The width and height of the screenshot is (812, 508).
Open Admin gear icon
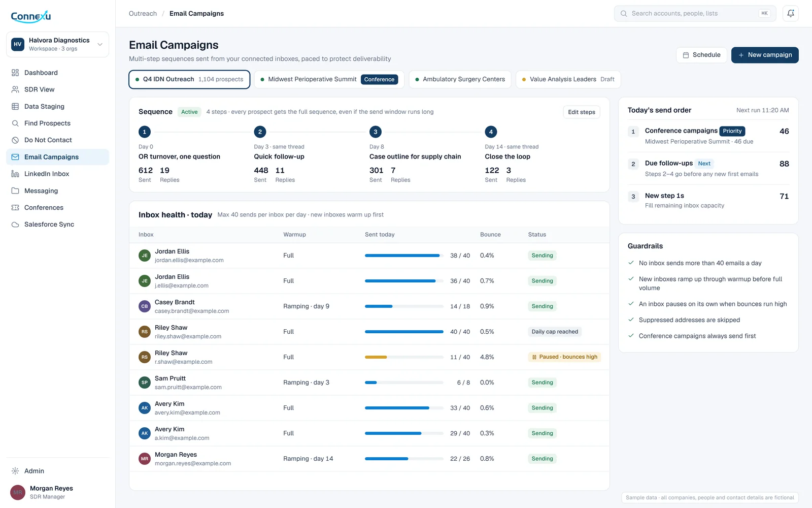click(15, 471)
